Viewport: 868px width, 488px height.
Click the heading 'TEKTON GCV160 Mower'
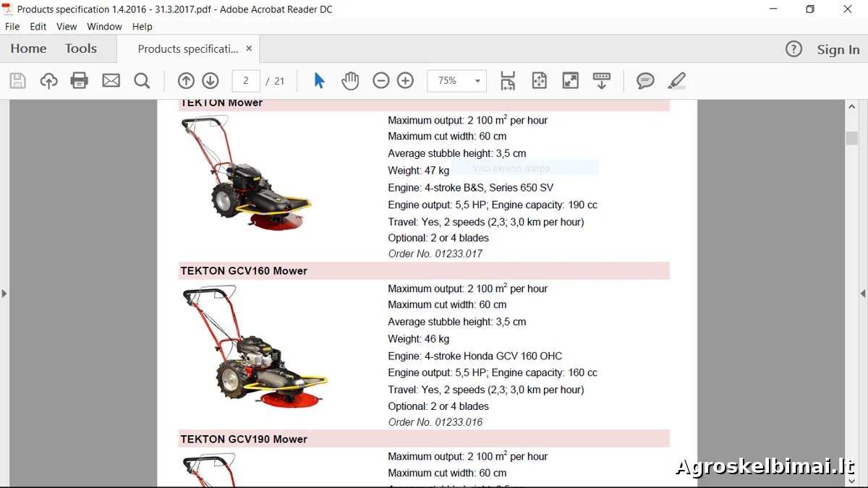click(x=244, y=270)
